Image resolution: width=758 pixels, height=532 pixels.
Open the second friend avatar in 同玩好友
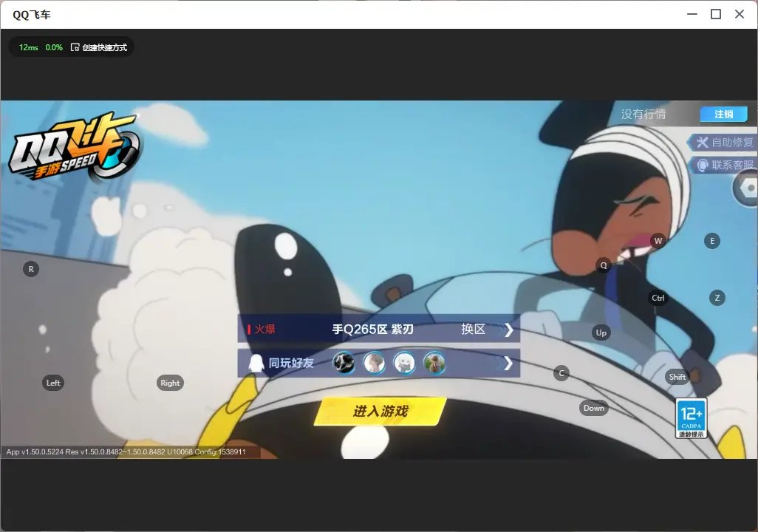[x=374, y=363]
